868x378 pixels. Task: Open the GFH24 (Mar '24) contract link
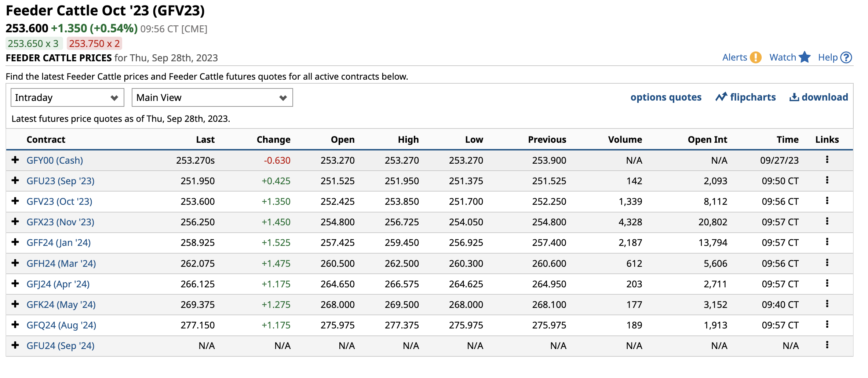[61, 263]
